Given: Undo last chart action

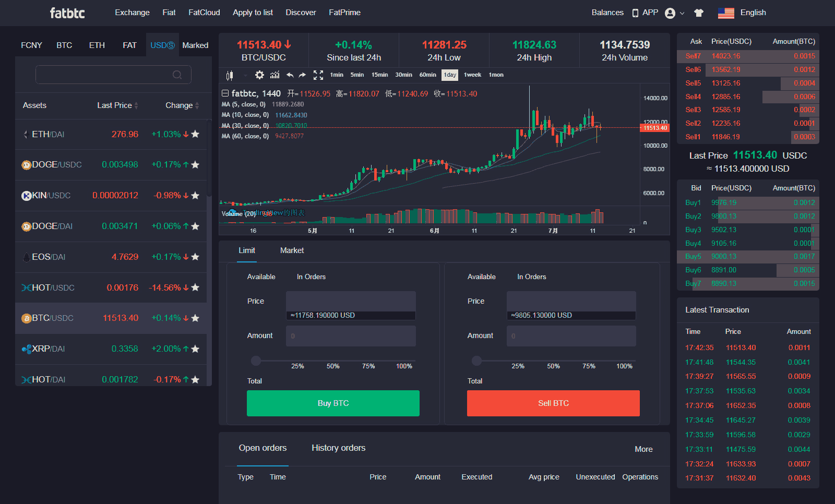Looking at the screenshot, I should pyautogui.click(x=290, y=75).
